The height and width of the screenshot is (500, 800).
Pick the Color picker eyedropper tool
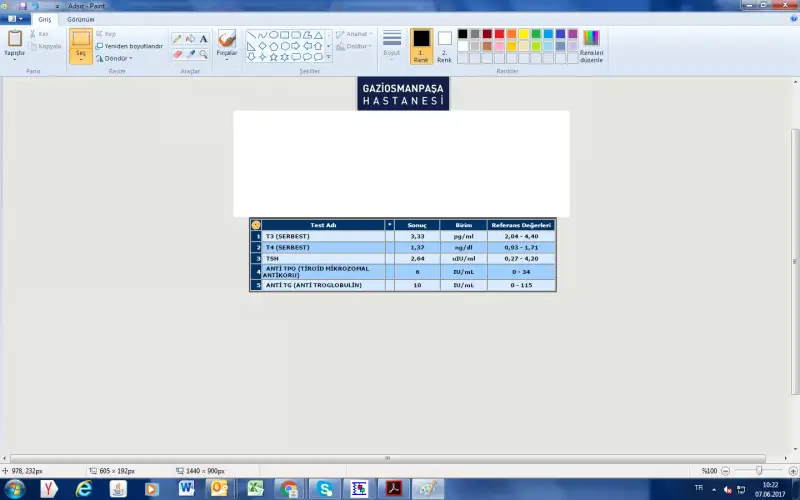[x=190, y=54]
